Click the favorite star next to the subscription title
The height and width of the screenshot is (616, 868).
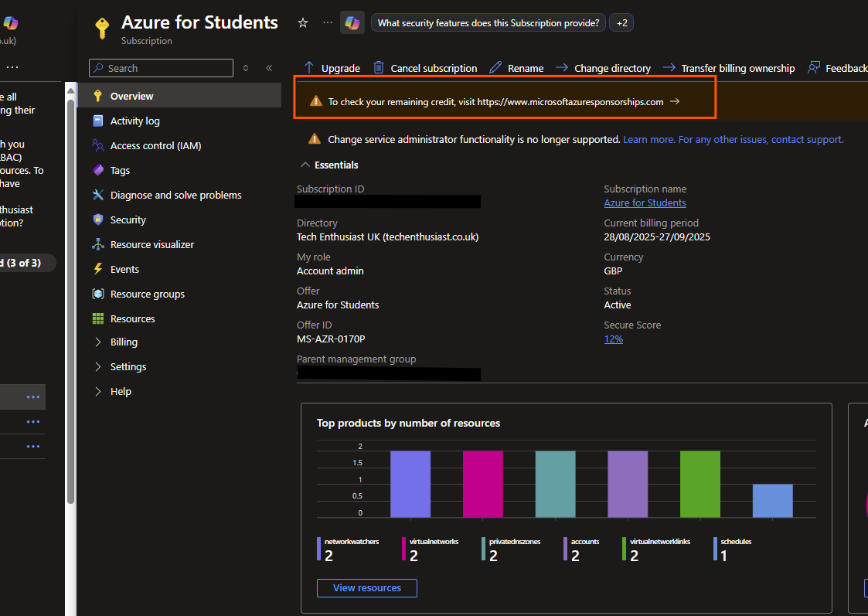coord(303,22)
